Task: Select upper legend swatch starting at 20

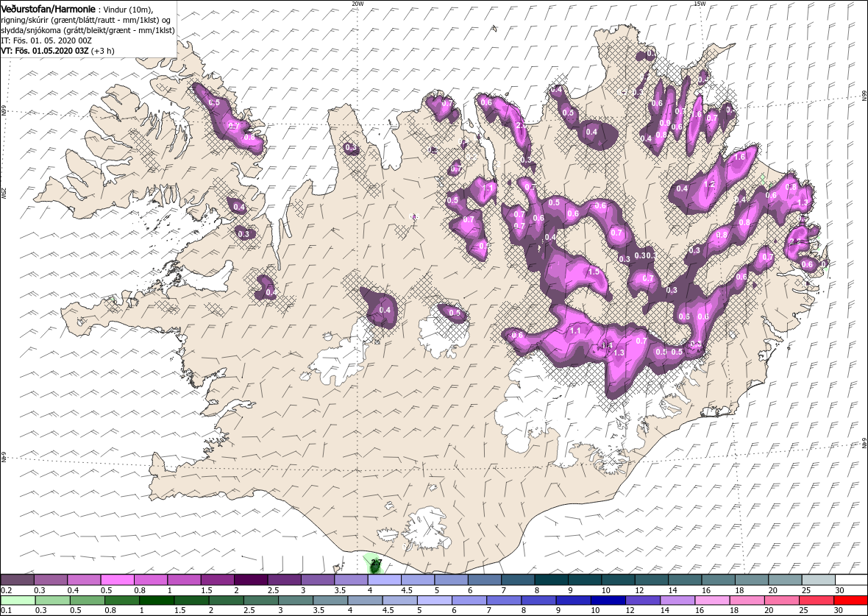Action: pyautogui.click(x=784, y=580)
